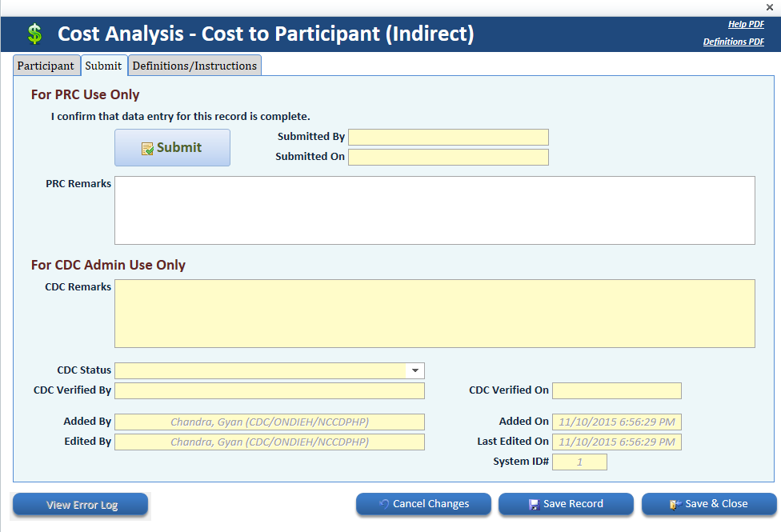Focus the PRC Remarks text area
The width and height of the screenshot is (781, 532).
click(435, 210)
